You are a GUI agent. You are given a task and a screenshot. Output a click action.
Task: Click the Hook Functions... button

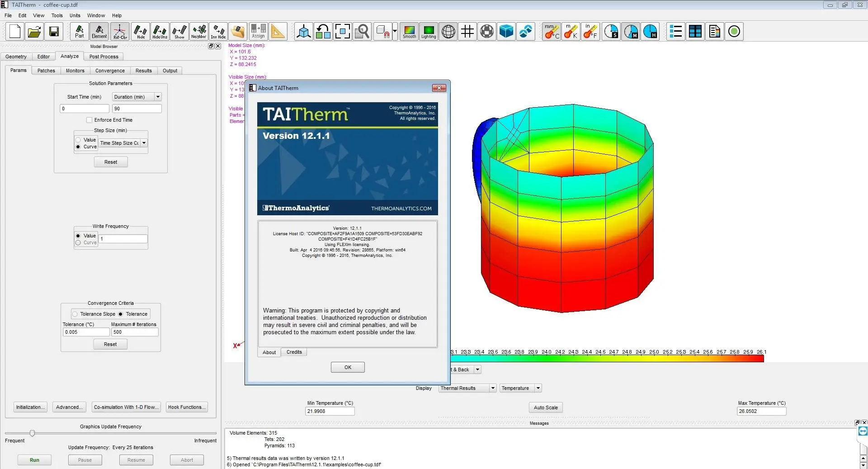(x=187, y=407)
